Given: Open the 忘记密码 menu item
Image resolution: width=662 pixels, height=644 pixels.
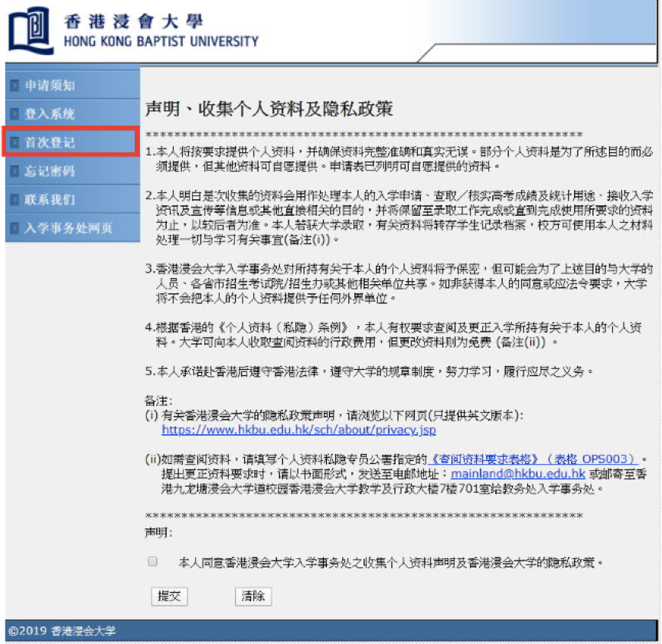Looking at the screenshot, I should coord(50,172).
